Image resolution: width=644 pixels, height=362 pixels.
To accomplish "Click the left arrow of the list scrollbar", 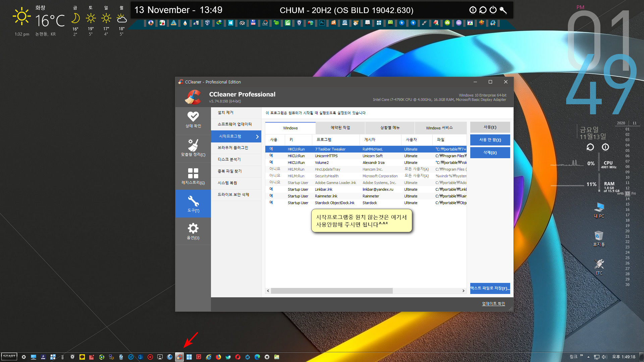I will [x=268, y=291].
